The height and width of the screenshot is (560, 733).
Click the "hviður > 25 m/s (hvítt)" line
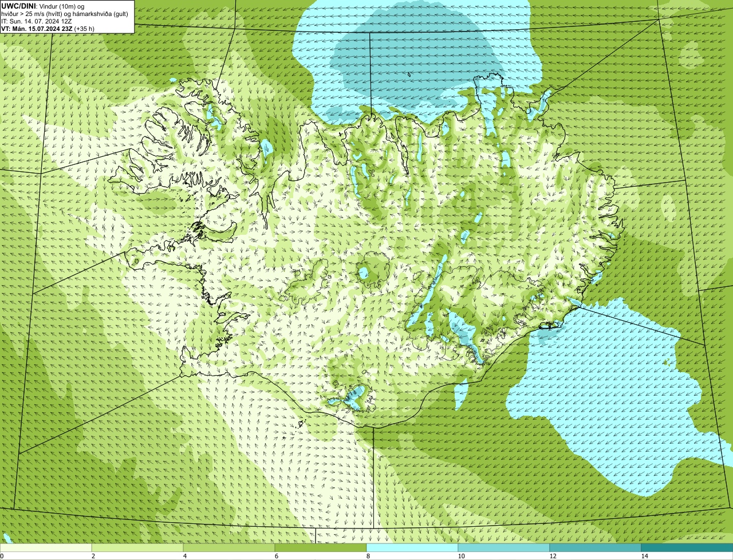click(32, 14)
